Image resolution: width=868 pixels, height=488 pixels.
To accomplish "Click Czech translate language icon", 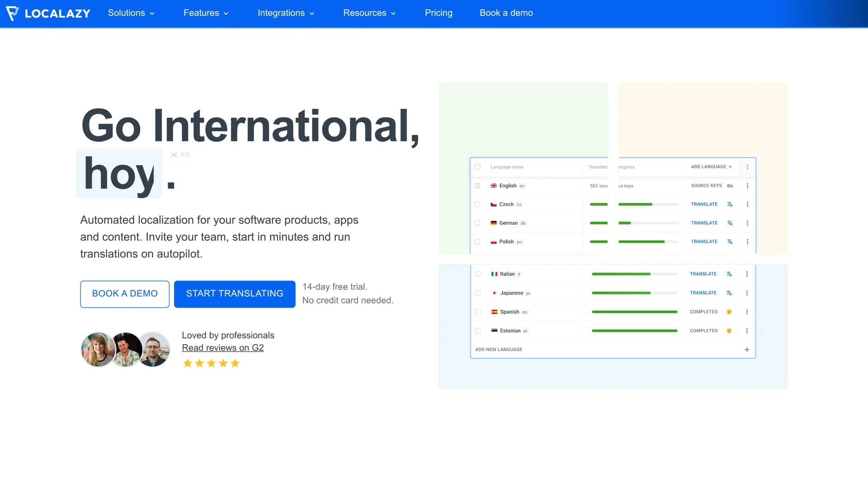I will [x=730, y=204].
